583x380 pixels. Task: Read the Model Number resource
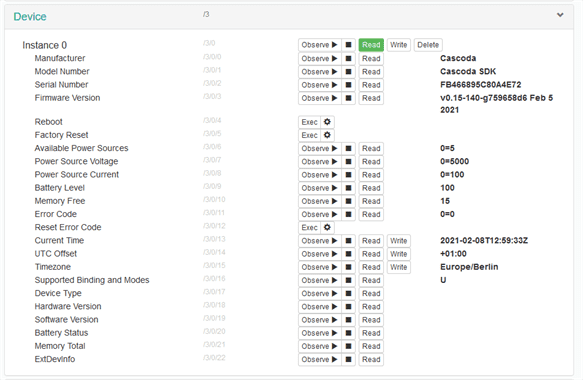371,72
